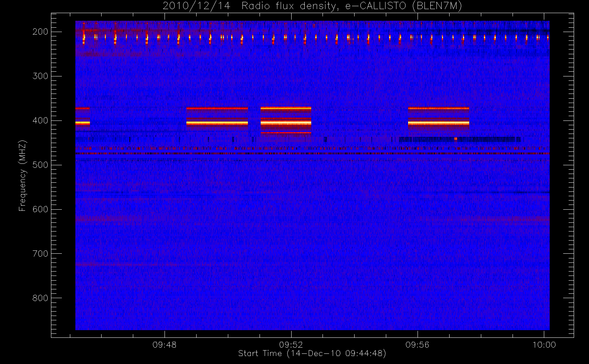Screen dimensions: 589x364
Task: Click the 800 frequency tick label
Action: [x=40, y=298]
